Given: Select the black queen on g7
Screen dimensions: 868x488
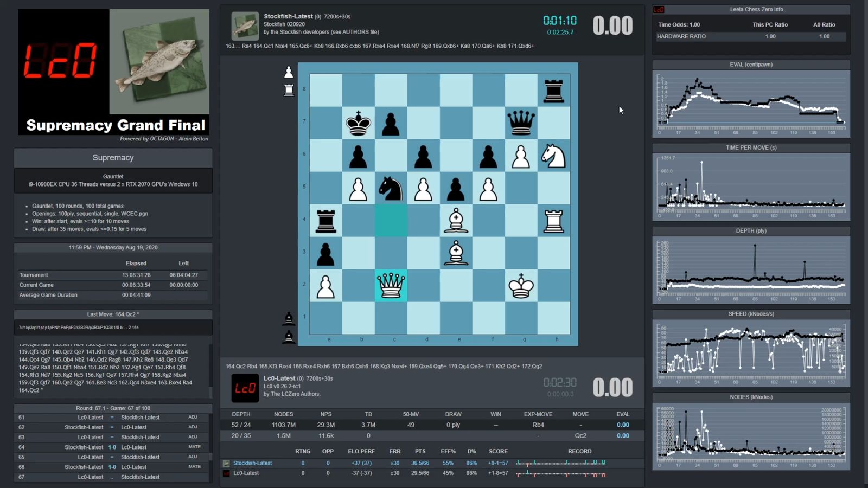Looking at the screenshot, I should tap(521, 123).
